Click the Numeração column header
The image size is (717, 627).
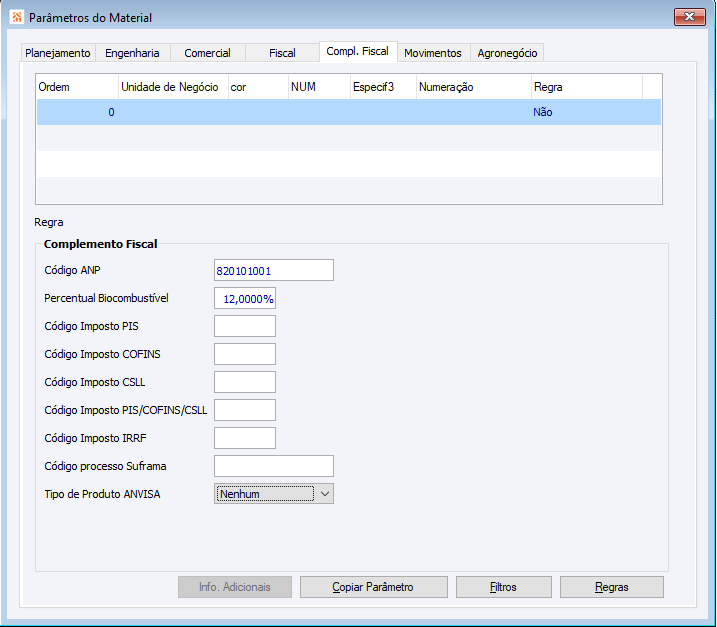click(x=474, y=87)
